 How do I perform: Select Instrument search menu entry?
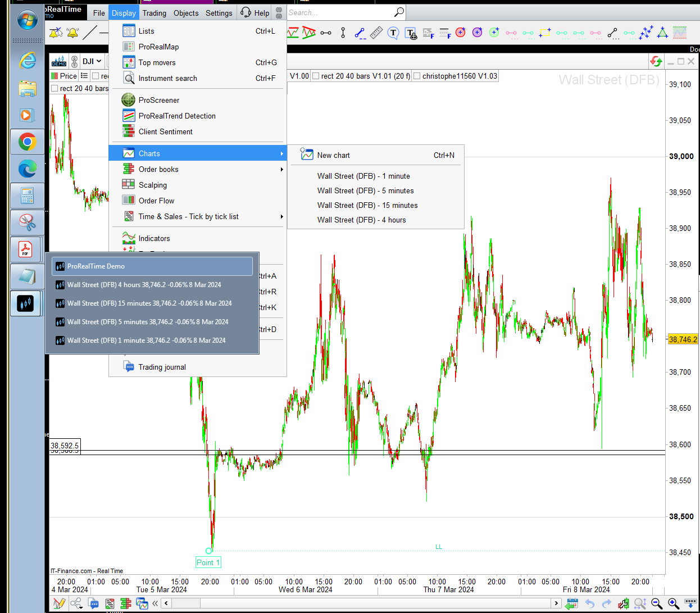point(198,78)
